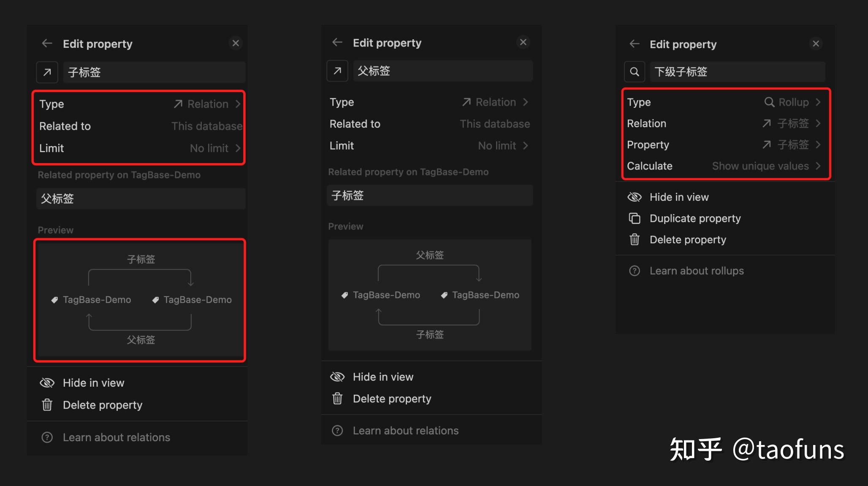Click the back arrow on 父标签 panel
Viewport: 868px width, 486px height.
337,42
